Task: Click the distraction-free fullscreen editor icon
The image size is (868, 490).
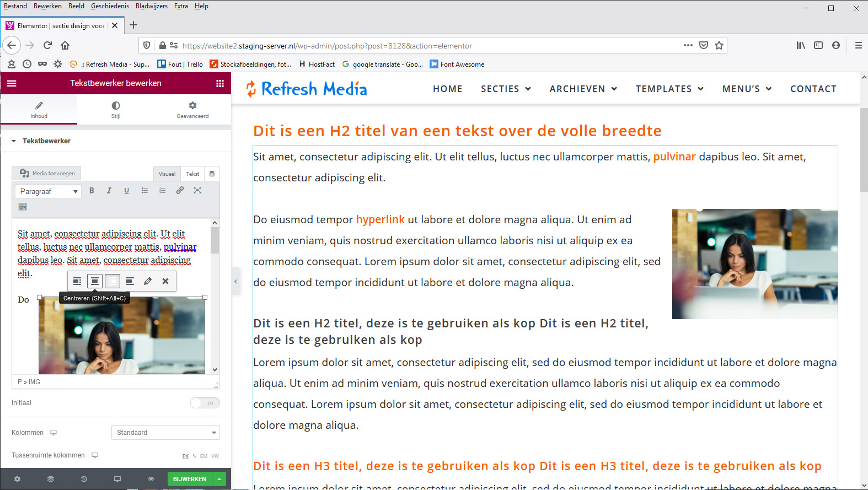Action: [x=197, y=191]
